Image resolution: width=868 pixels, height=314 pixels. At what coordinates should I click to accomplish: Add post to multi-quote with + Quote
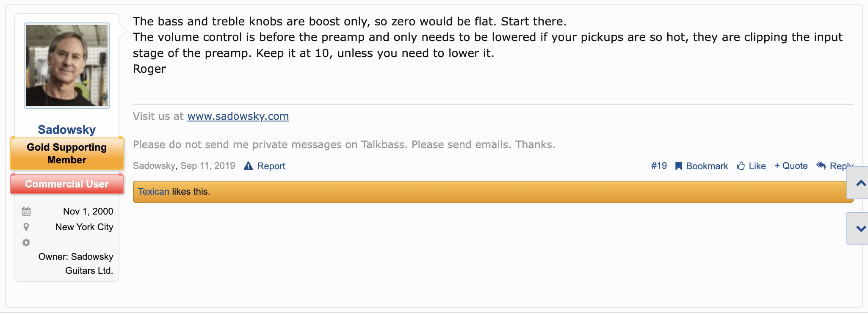(x=791, y=166)
